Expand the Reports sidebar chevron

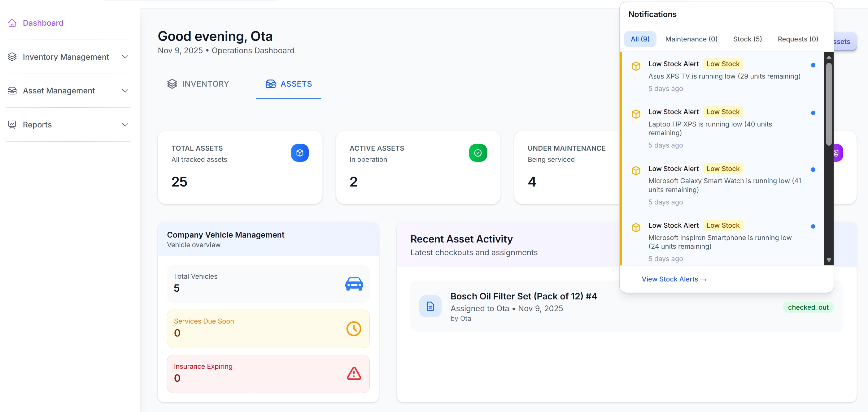125,125
